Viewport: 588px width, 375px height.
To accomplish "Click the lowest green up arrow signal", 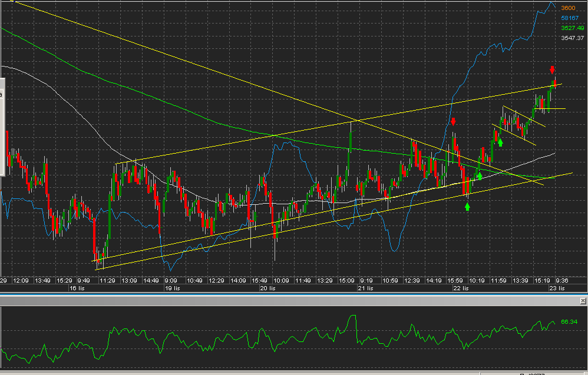I will pos(467,206).
